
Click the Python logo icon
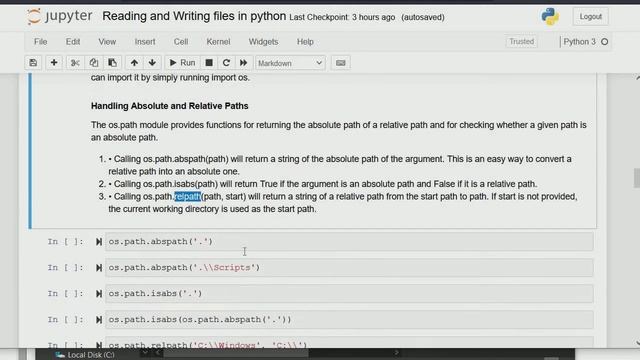[550, 17]
